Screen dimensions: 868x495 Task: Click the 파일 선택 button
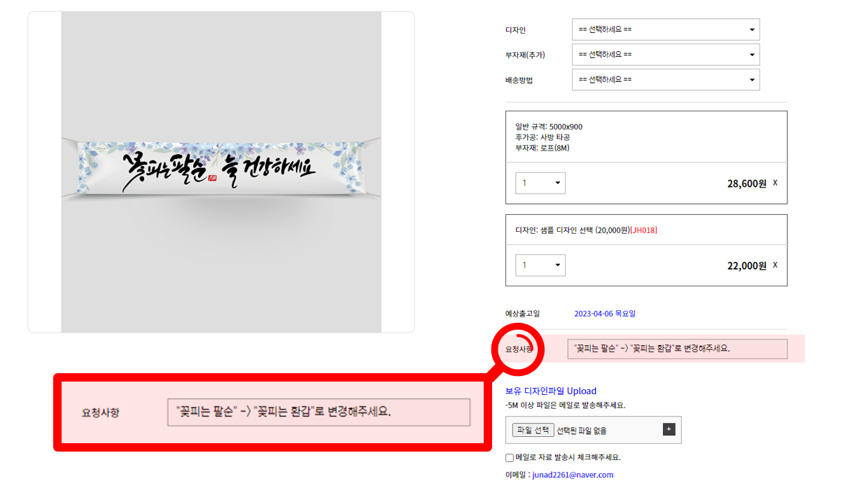tap(533, 430)
